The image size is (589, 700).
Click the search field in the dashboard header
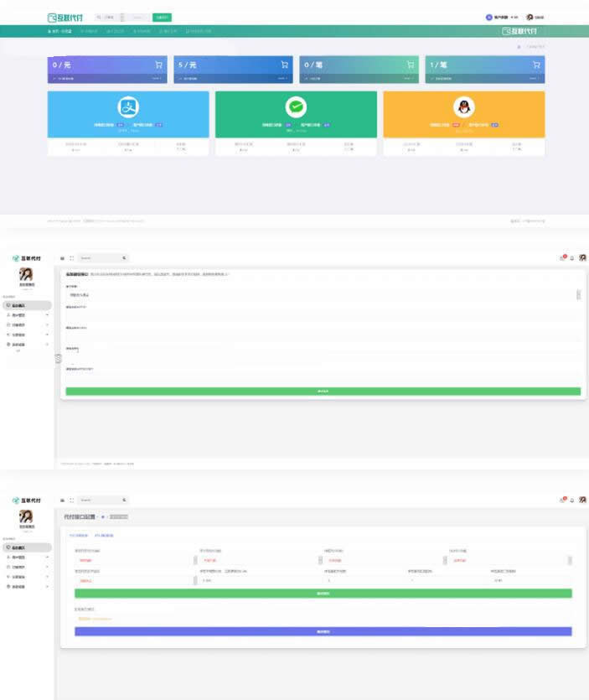tap(139, 17)
